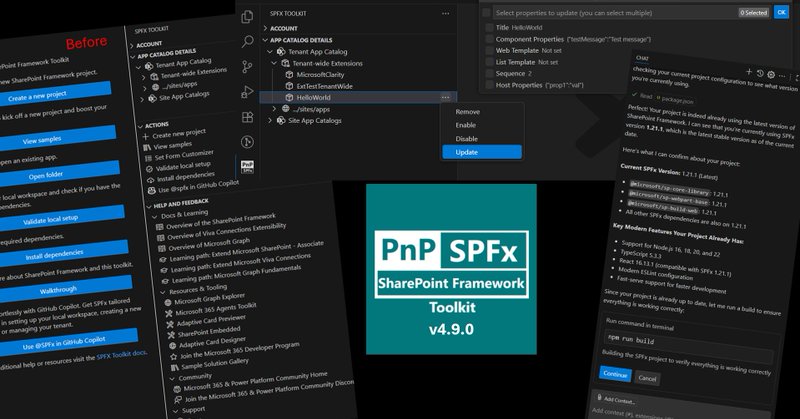Click the blue Create a new project button

tap(55, 92)
